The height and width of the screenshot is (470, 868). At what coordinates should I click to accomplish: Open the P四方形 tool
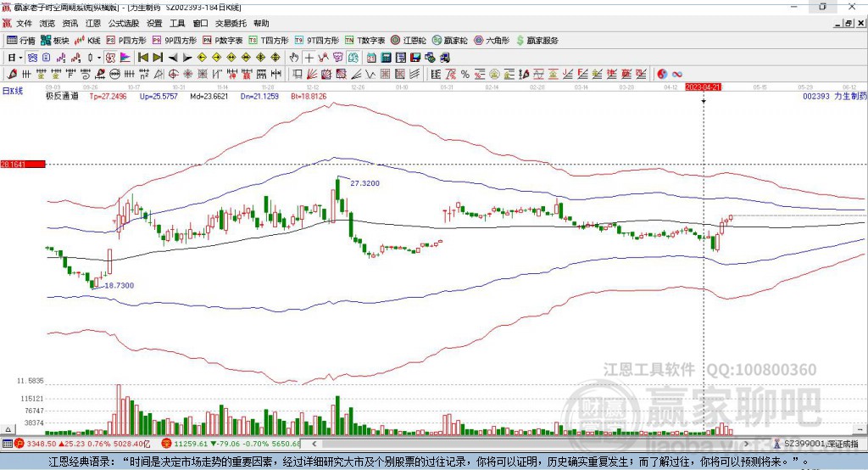(126, 41)
